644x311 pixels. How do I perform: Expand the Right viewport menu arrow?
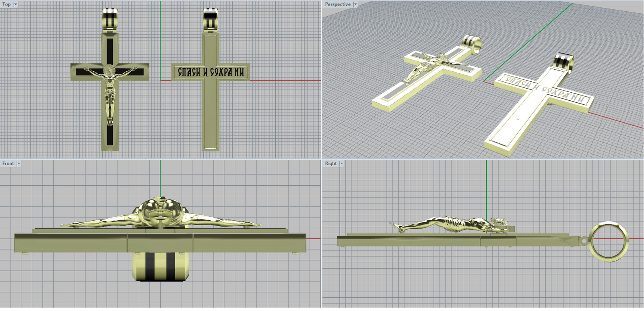pos(341,164)
